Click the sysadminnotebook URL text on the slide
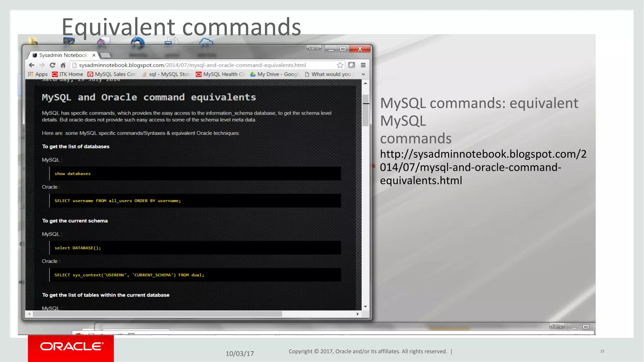Image resolution: width=644 pixels, height=362 pixels. pos(483,167)
